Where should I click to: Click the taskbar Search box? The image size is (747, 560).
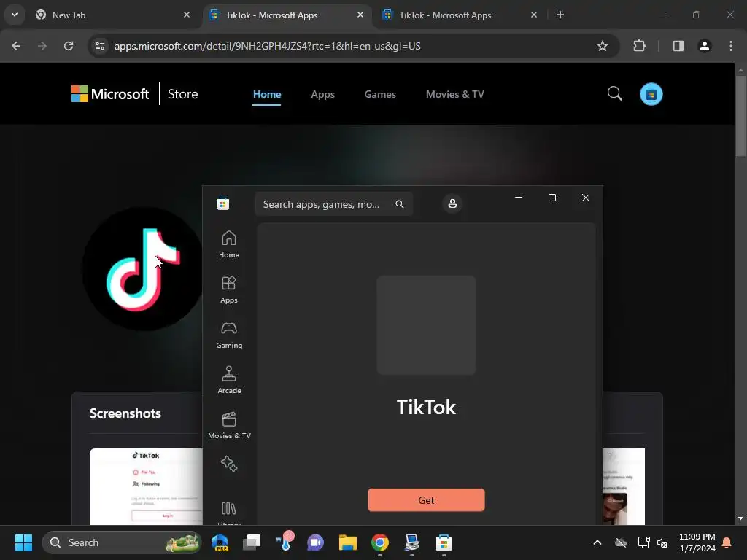click(122, 542)
